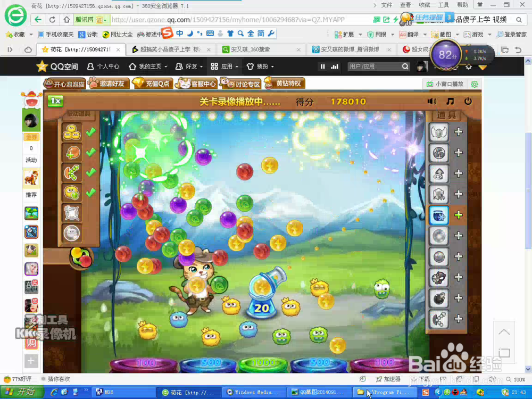Pause QQ空间 music player
The image size is (532, 399).
tap(323, 66)
